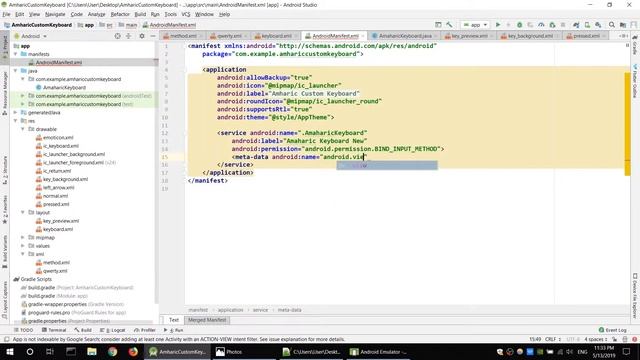Select the autocomplete popup suggestion
Viewport: 640px width, 360px height.
click(387, 165)
